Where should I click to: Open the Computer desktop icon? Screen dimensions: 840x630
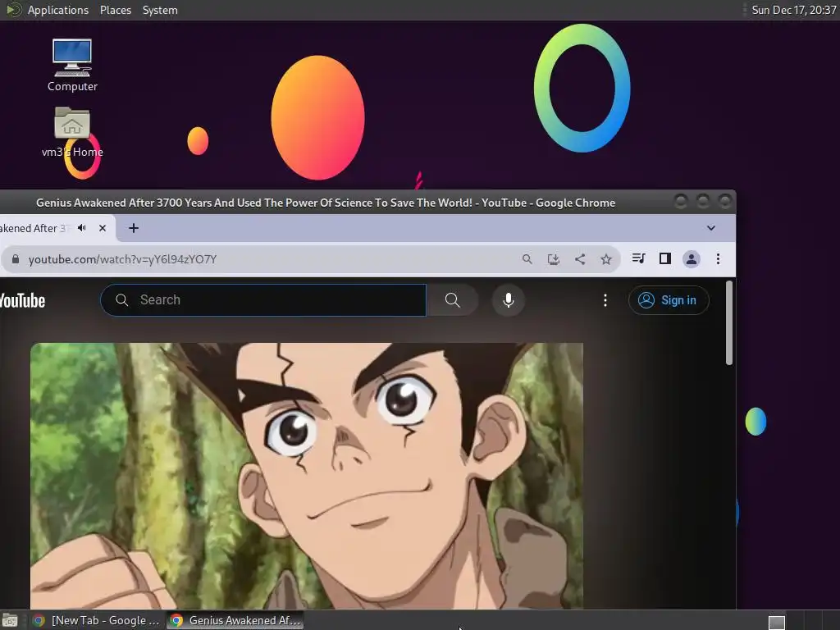tap(72, 65)
